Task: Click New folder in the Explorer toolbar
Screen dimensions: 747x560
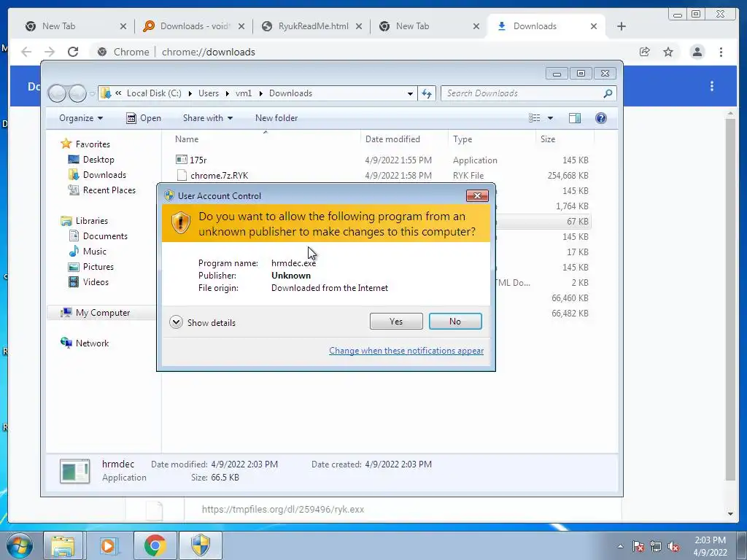Action: (x=276, y=118)
